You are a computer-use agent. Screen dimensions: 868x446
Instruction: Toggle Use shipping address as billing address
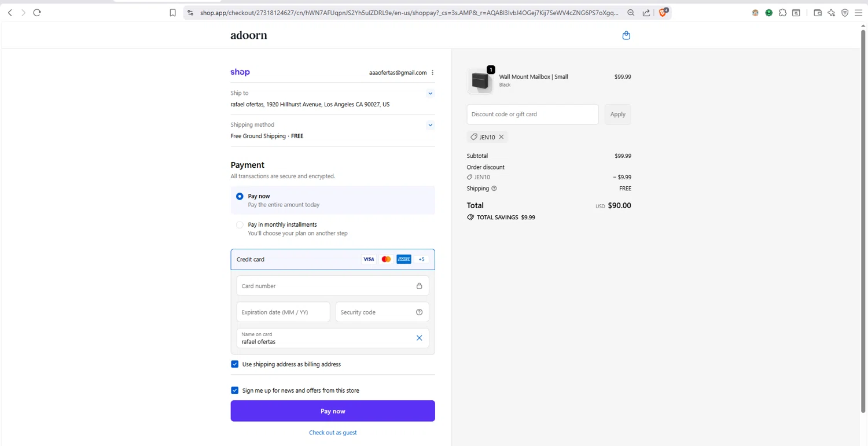point(234,364)
